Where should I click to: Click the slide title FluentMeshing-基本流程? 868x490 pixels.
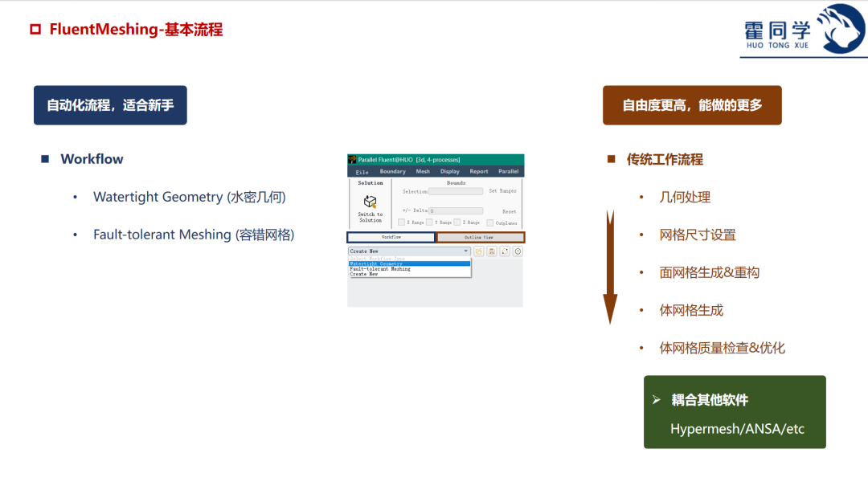[x=136, y=29]
